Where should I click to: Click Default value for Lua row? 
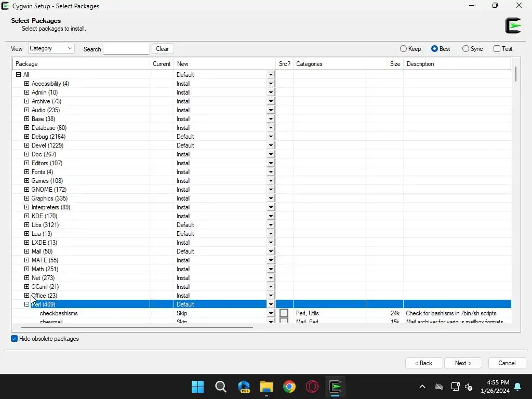pos(185,234)
